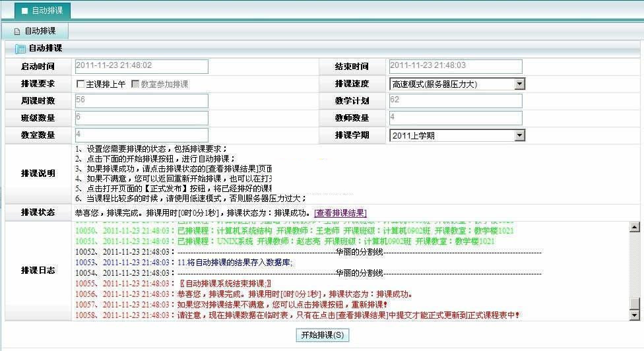Click the 周课时数 field showing 56
Viewport: 644px width, 351px height.
click(x=142, y=101)
